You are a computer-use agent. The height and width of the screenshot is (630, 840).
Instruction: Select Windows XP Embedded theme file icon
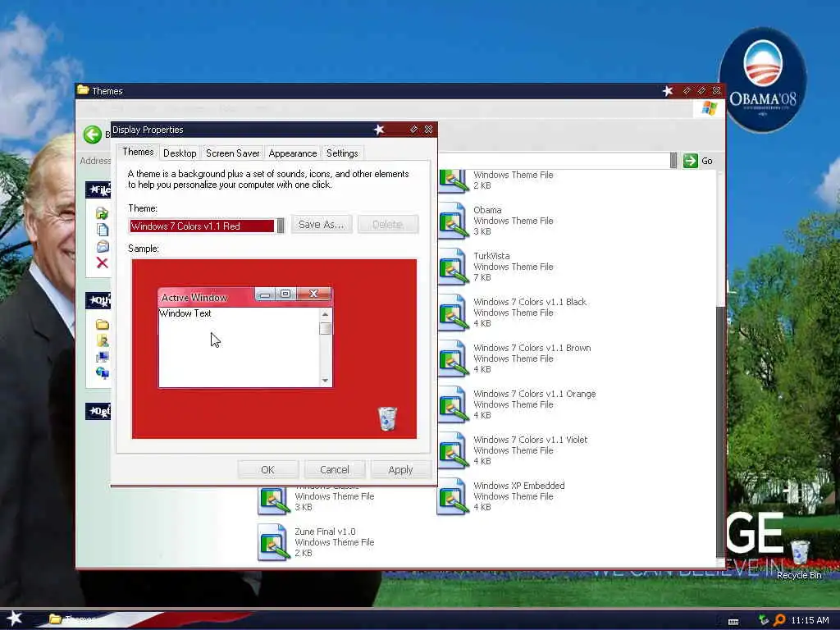[x=453, y=496]
